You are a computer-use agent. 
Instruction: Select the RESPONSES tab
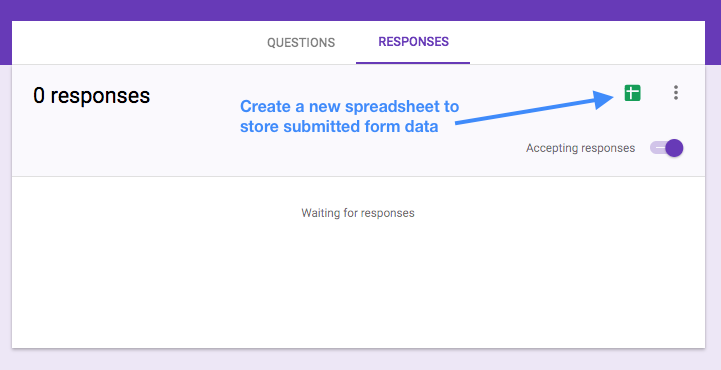(x=413, y=42)
